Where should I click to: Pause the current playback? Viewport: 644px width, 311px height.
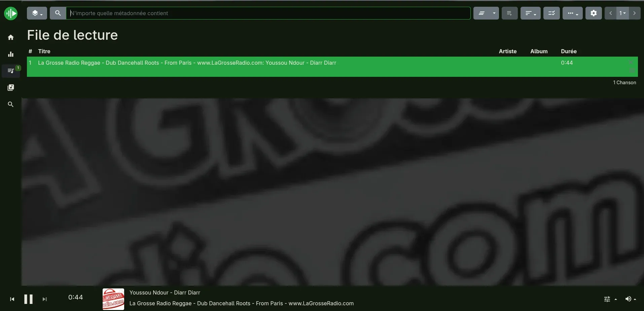tap(28, 299)
